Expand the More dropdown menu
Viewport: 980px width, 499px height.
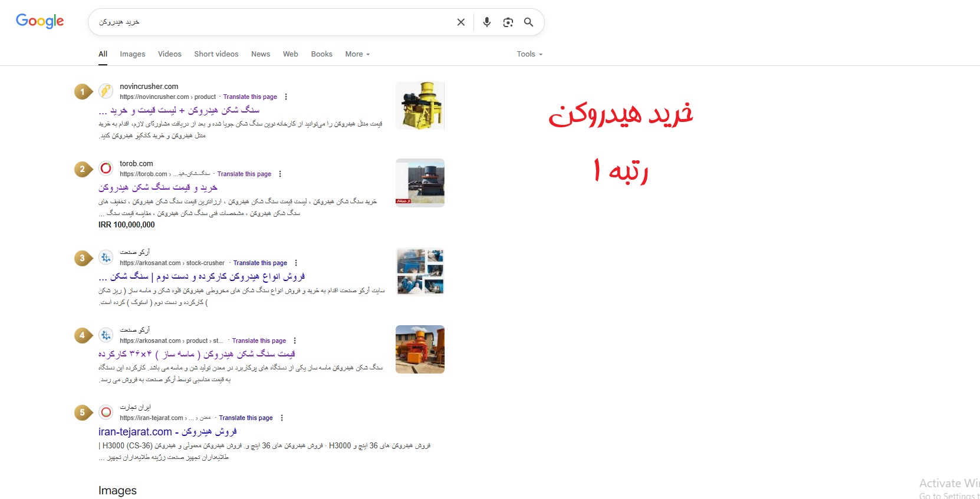[x=357, y=54]
